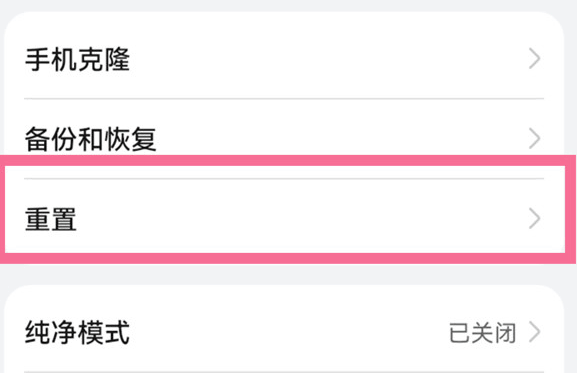Tap the arrow next to 备份和恢复
The height and width of the screenshot is (373, 577).
pos(535,138)
